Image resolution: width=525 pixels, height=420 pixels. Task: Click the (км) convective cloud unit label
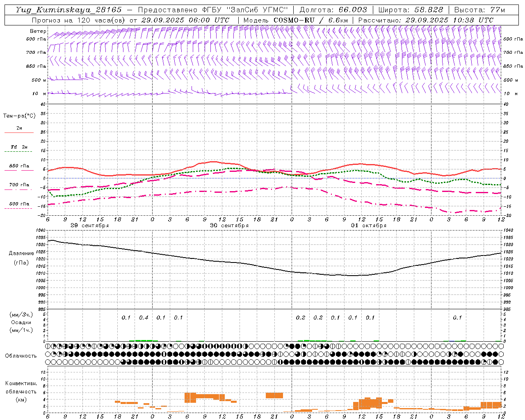(x=21, y=399)
